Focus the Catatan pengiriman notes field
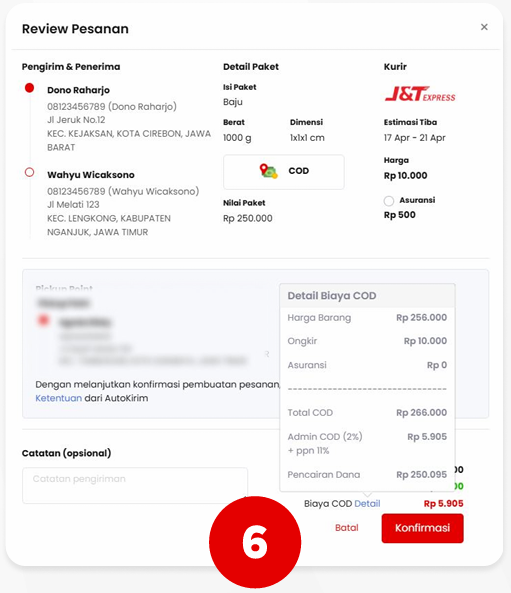The width and height of the screenshot is (511, 593). pos(135,485)
